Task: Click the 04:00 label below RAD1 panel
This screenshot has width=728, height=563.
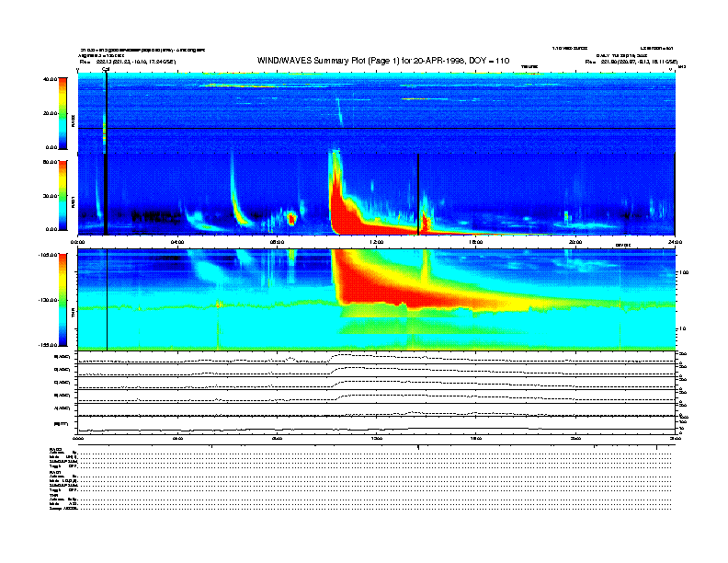Action: 177,242
